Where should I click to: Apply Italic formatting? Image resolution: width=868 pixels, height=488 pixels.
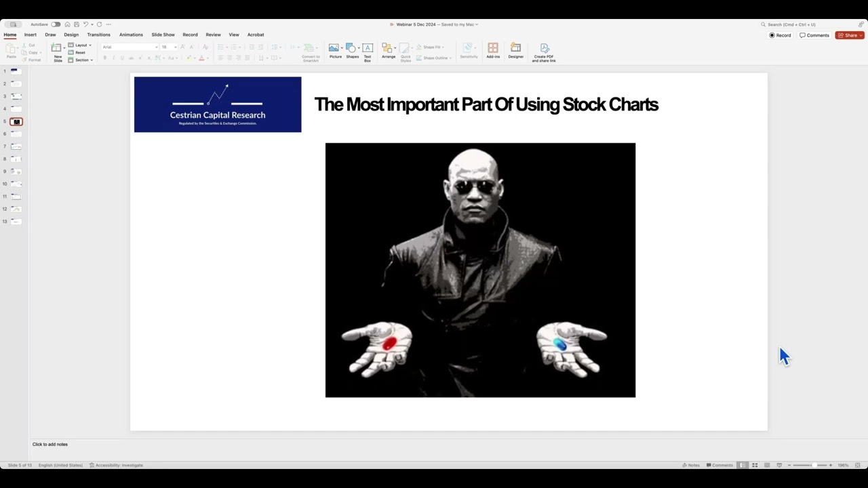click(x=113, y=58)
